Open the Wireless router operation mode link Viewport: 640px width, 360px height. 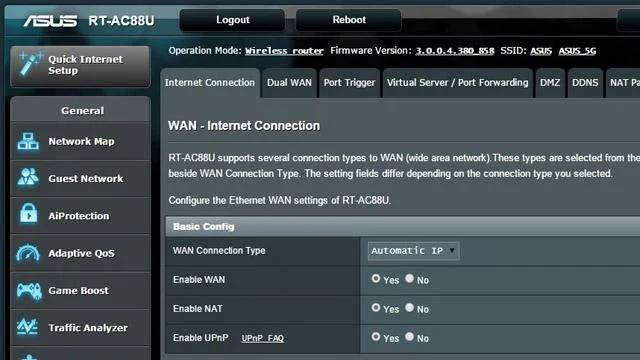click(284, 51)
